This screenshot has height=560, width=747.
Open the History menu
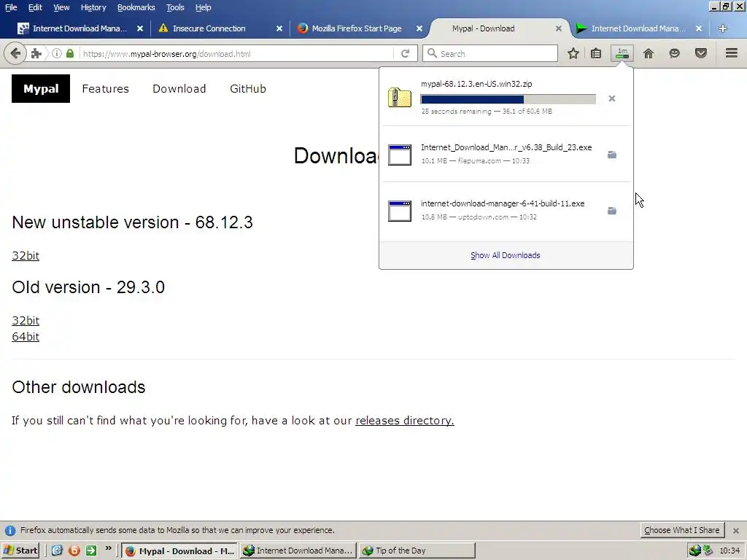(x=93, y=7)
